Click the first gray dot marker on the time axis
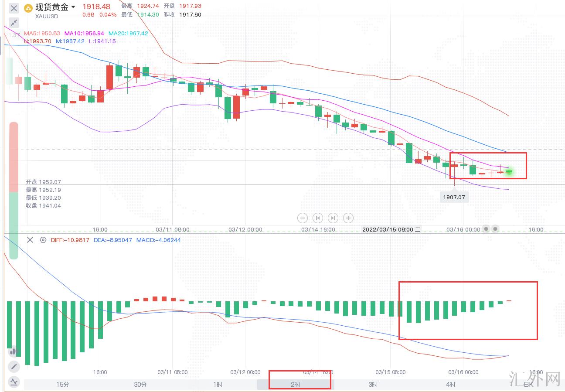Screen dimensions: 565x392 [487, 229]
